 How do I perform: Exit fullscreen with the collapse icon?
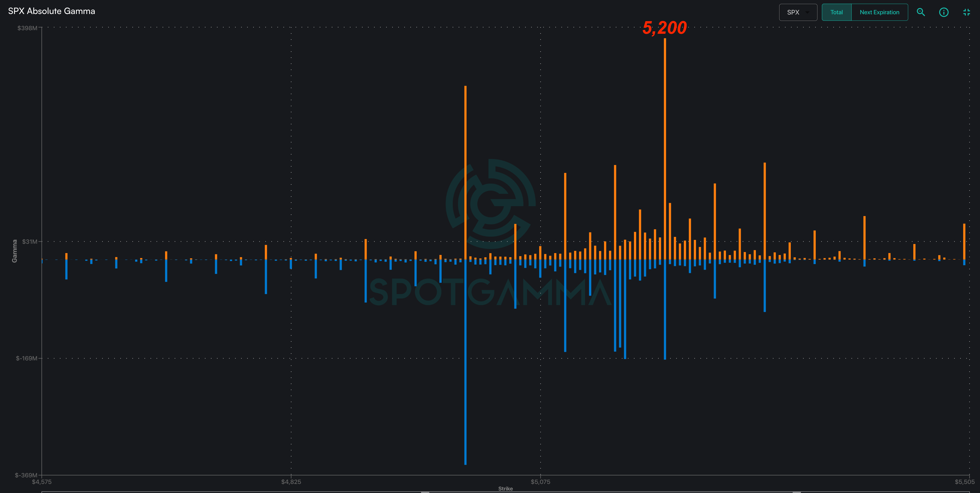point(966,12)
